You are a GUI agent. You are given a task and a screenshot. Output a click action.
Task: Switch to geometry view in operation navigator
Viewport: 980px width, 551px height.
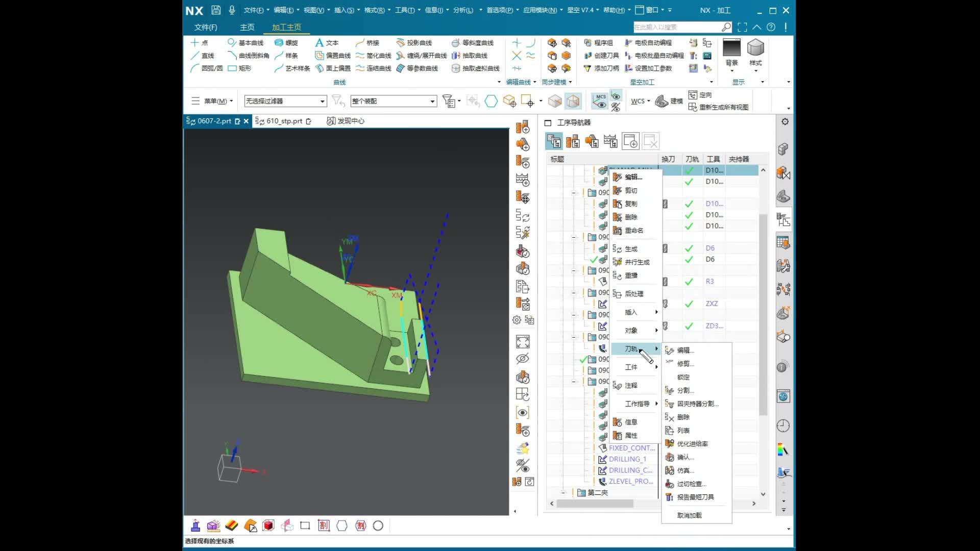pyautogui.click(x=592, y=141)
